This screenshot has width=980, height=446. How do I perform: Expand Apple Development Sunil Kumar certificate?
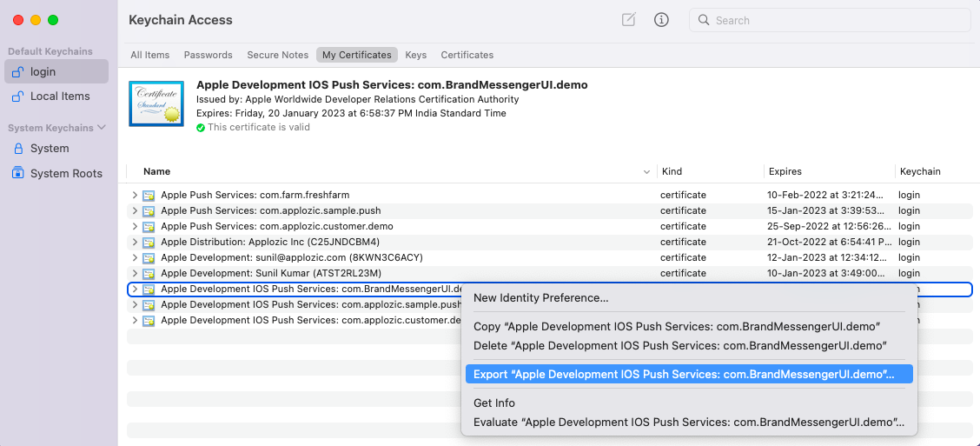tap(134, 274)
